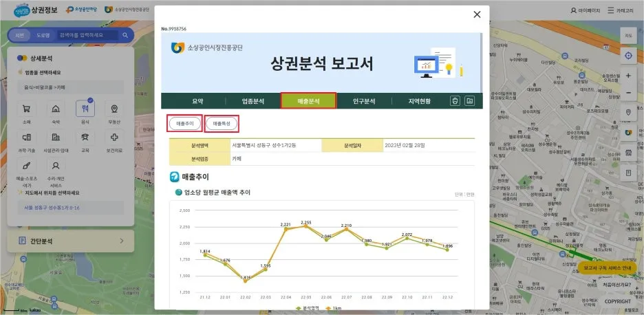Click the save report icon beside print
Image resolution: width=644 pixels, height=315 pixels.
click(x=469, y=100)
